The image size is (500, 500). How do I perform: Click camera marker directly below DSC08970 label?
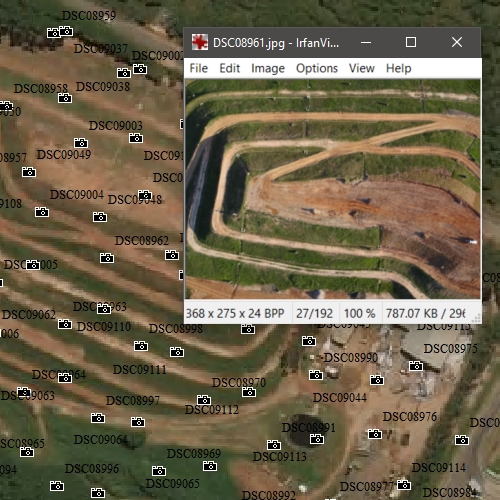tap(249, 392)
